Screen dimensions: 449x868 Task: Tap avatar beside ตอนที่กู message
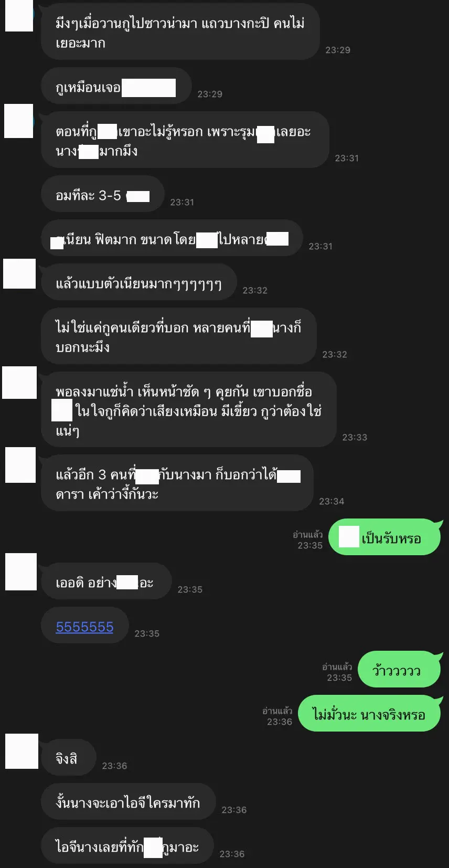pyautogui.click(x=18, y=121)
